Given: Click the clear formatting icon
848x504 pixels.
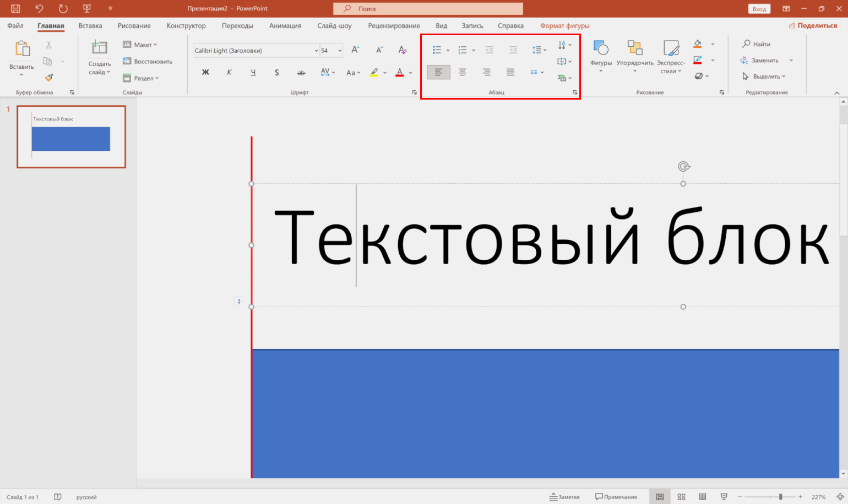Looking at the screenshot, I should pyautogui.click(x=403, y=50).
